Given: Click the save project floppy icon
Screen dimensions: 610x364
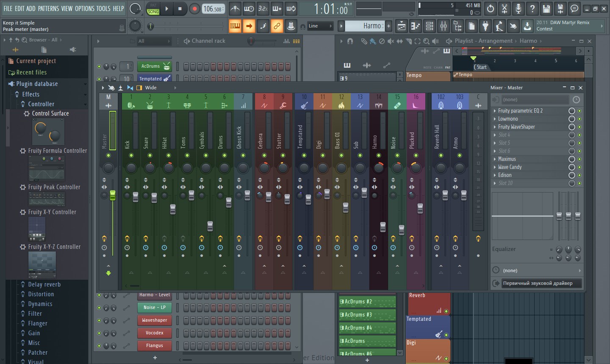Looking at the screenshot, I should coord(546,8).
